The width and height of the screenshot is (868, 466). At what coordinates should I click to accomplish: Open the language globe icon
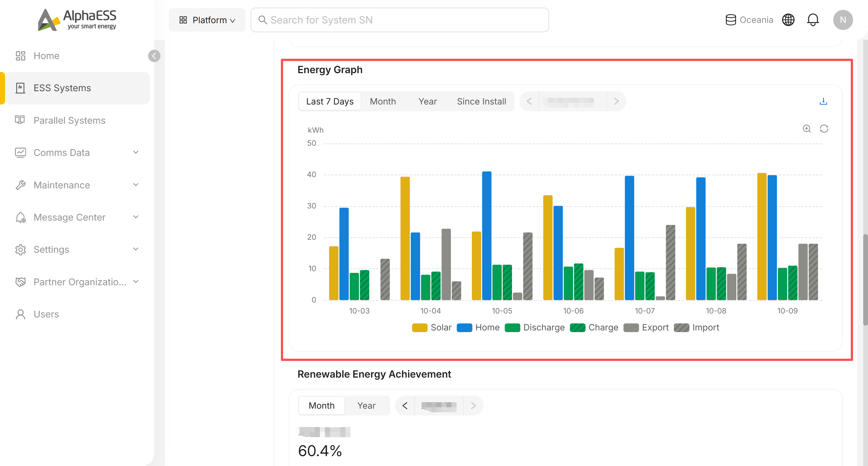point(788,20)
